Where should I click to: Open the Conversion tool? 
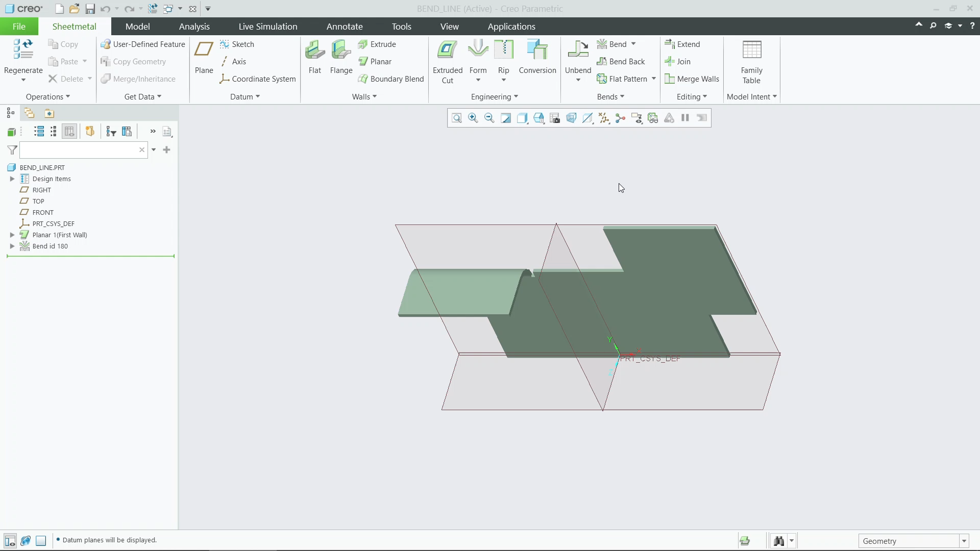(537, 56)
